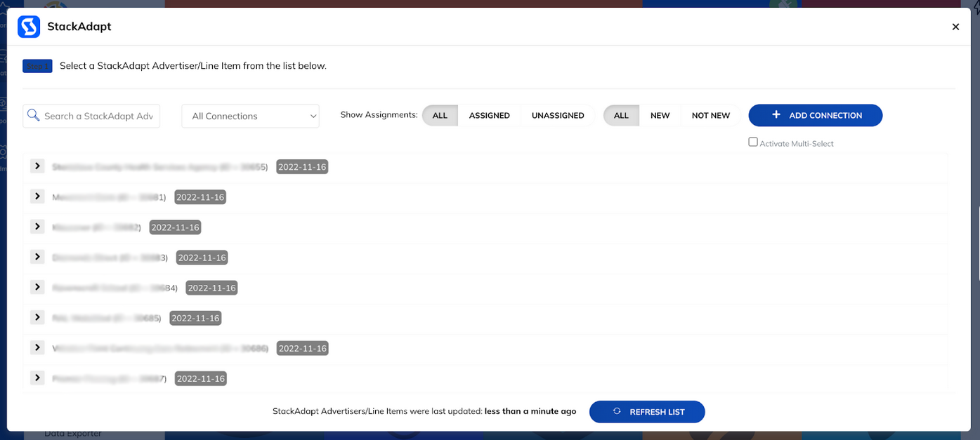Close the StackAdapt dialog with the X
This screenshot has height=440, width=980.
[955, 27]
